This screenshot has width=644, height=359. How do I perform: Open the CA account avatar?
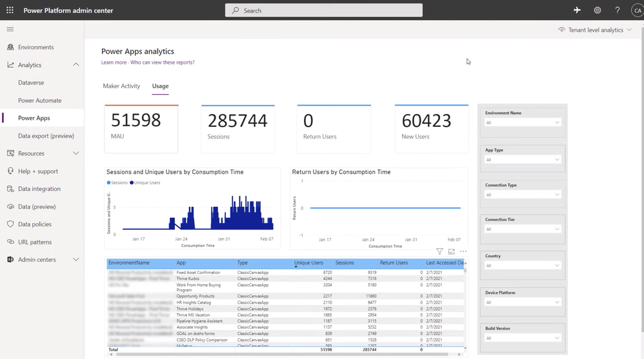pyautogui.click(x=637, y=10)
